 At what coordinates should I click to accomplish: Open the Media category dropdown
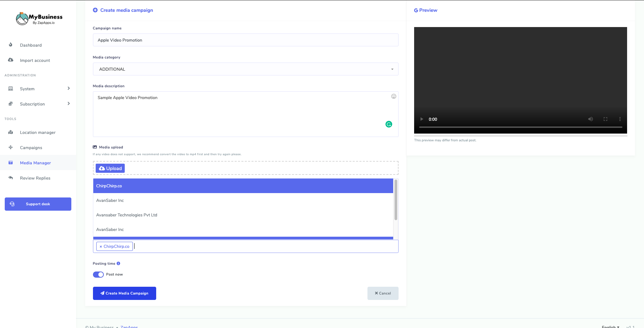point(245,69)
